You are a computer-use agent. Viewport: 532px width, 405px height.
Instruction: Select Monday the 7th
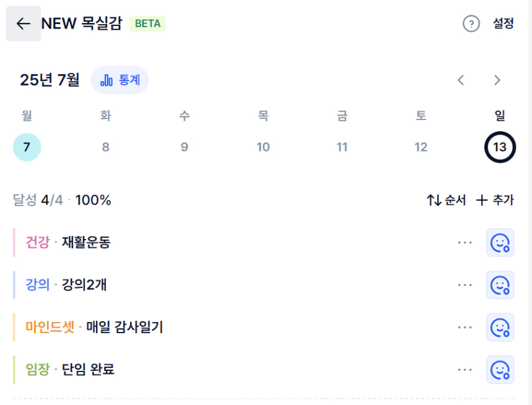[27, 147]
